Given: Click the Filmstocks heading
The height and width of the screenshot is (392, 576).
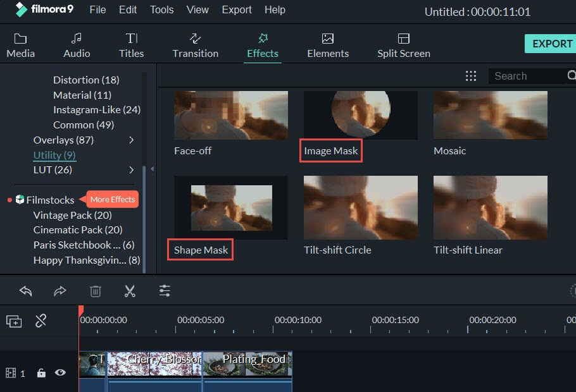Looking at the screenshot, I should point(50,200).
